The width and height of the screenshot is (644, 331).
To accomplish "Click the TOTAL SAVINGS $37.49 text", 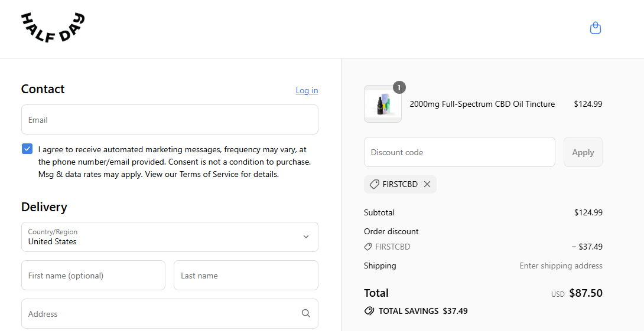I will (423, 311).
